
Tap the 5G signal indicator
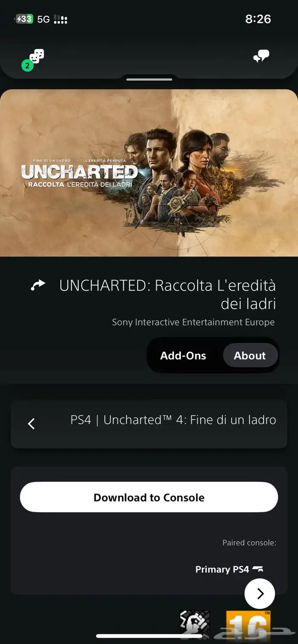(x=44, y=19)
